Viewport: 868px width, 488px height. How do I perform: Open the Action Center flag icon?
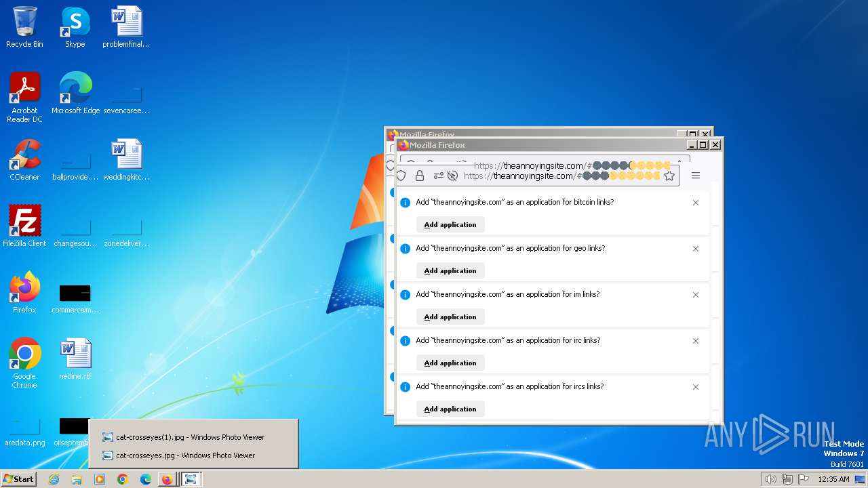pyautogui.click(x=804, y=479)
